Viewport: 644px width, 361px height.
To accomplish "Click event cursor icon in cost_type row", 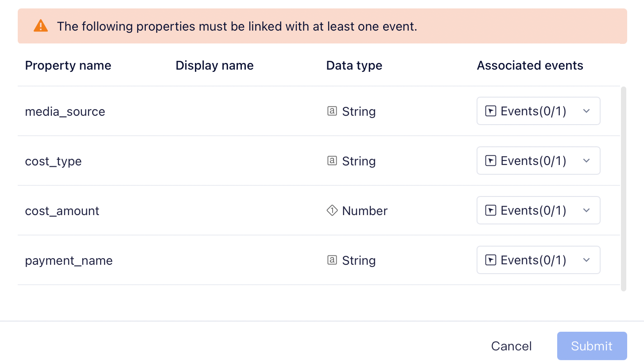I will [x=491, y=161].
